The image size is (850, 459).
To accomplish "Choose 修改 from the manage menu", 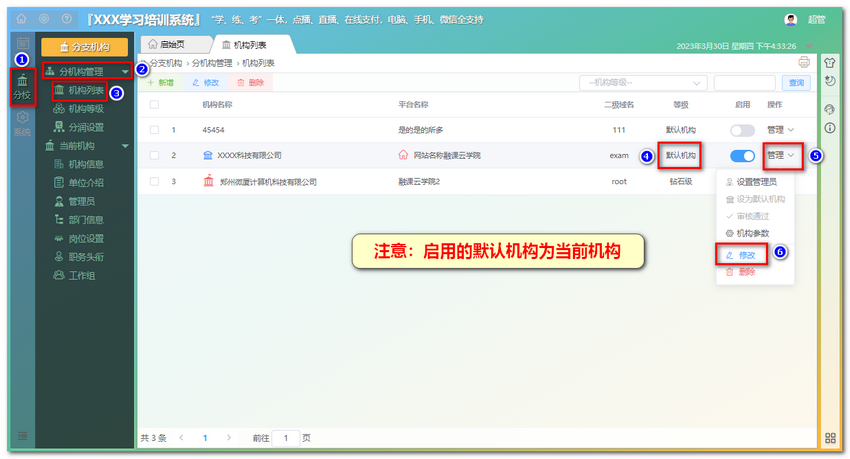I will tap(741, 255).
